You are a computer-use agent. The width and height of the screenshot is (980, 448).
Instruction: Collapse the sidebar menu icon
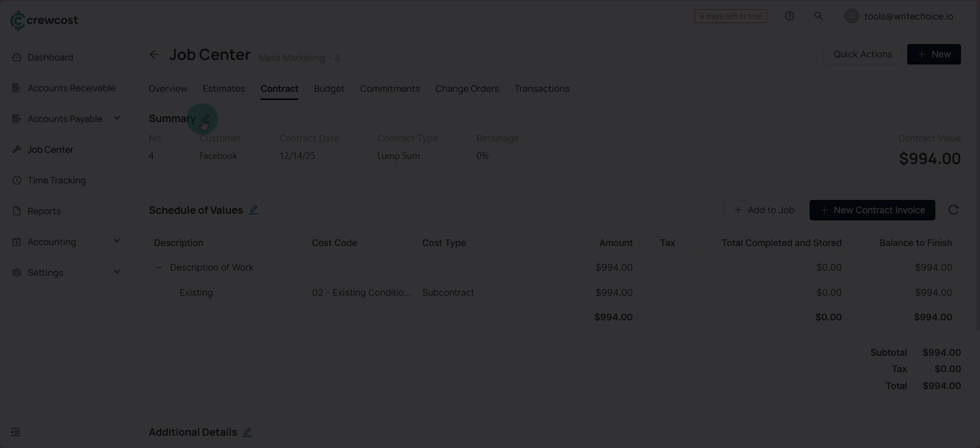coord(15,432)
